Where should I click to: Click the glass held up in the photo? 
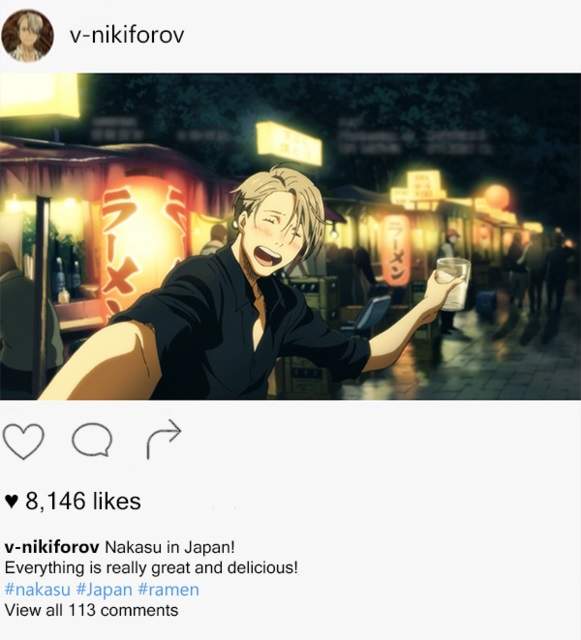coord(453,283)
